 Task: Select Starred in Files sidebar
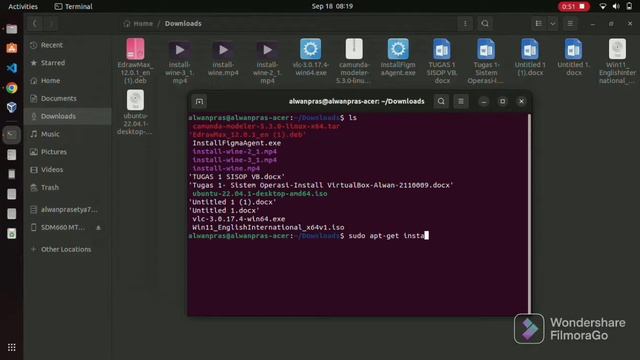pos(67,63)
